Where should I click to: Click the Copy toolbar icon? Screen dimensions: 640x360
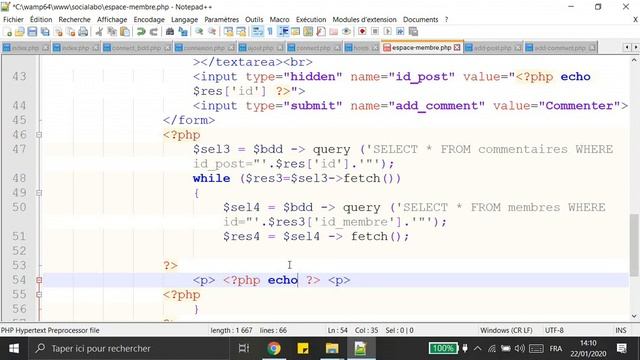click(x=112, y=31)
